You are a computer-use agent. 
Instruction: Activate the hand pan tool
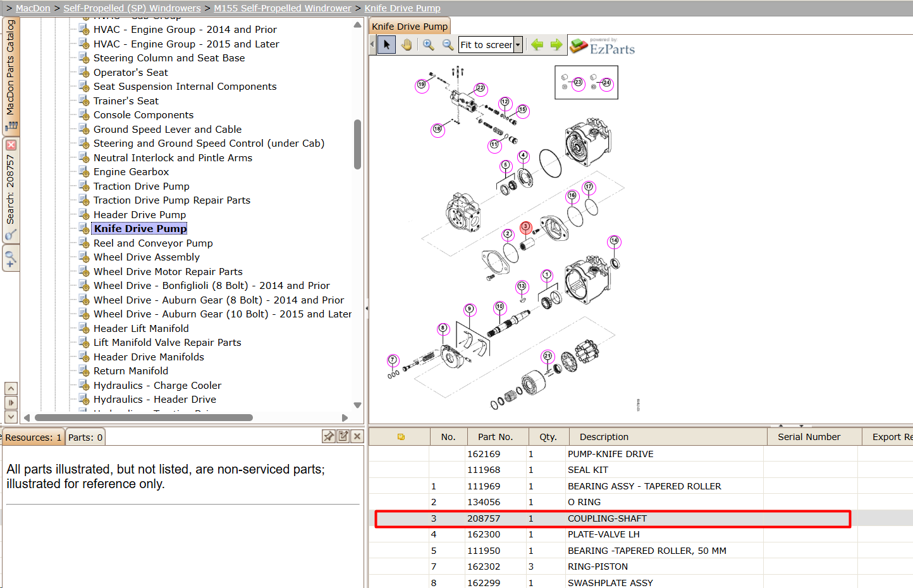(407, 45)
